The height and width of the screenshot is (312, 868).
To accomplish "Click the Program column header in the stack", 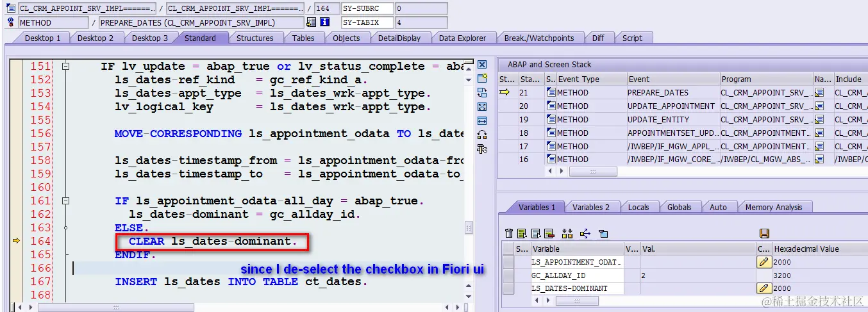I will (x=765, y=79).
